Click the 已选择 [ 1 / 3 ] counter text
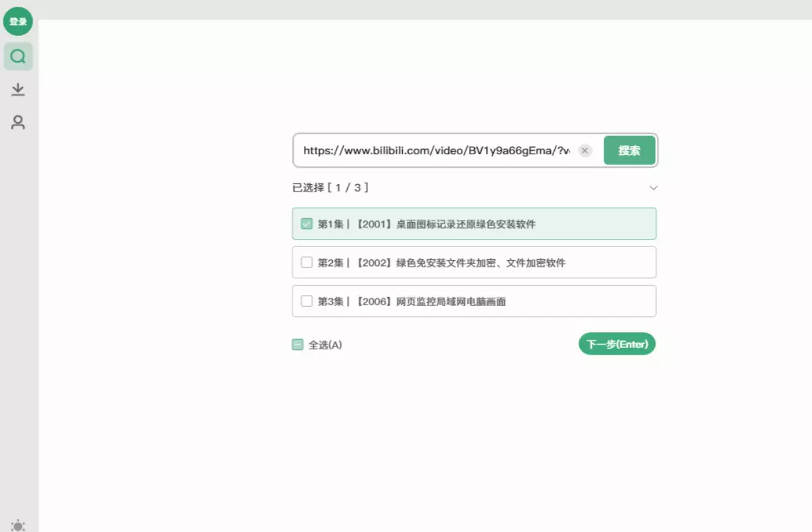Viewport: 812px width, 532px height. click(330, 187)
